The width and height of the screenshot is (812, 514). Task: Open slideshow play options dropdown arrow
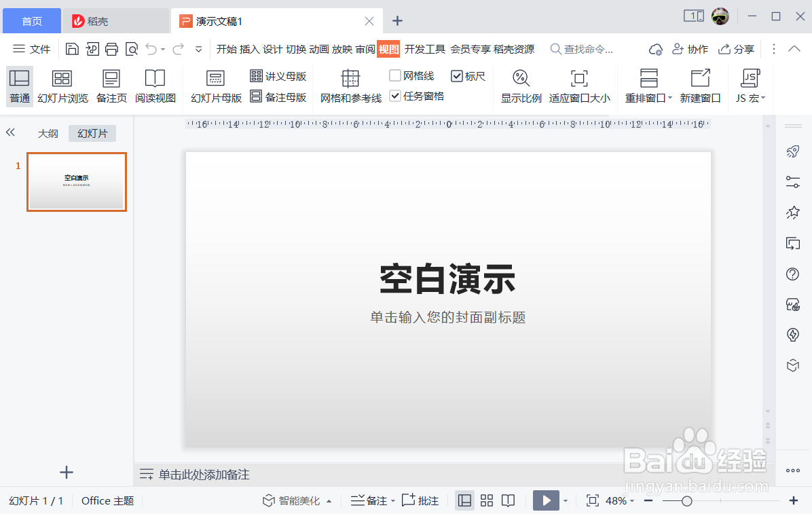click(x=566, y=501)
